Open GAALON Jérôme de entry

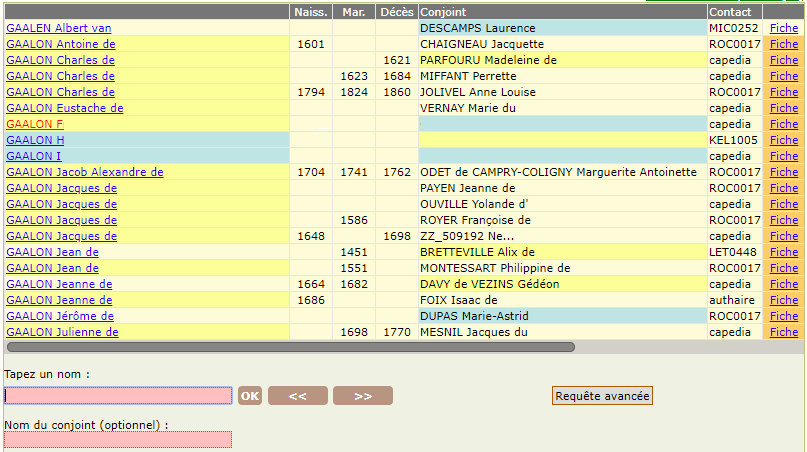[61, 316]
